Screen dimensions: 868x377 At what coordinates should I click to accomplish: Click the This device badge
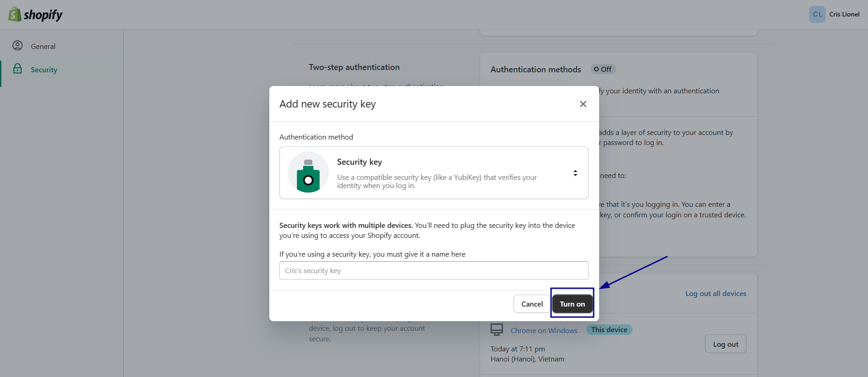(609, 329)
